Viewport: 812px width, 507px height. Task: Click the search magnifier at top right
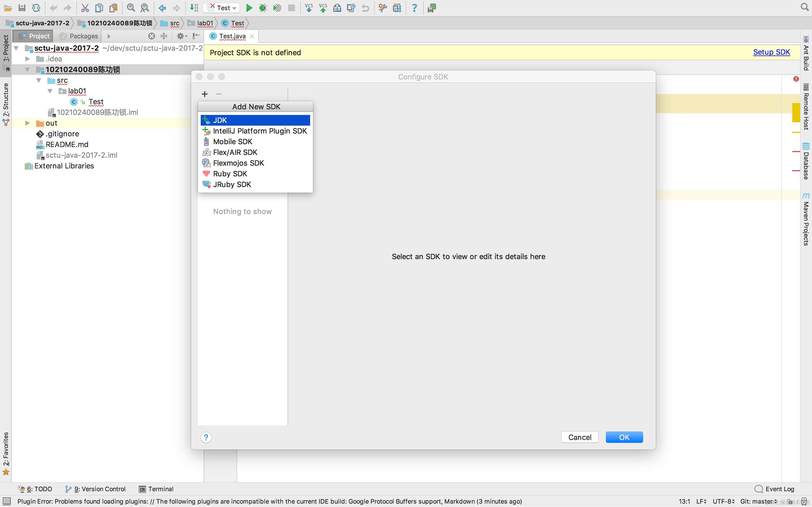click(804, 7)
